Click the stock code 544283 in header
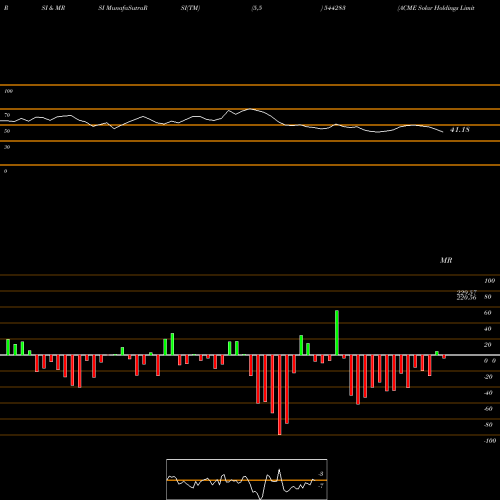Viewport: 500px width, 500px height. pyautogui.click(x=334, y=8)
